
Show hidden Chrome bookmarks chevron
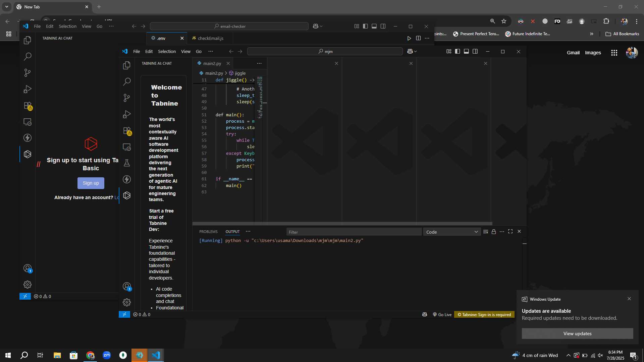click(592, 34)
